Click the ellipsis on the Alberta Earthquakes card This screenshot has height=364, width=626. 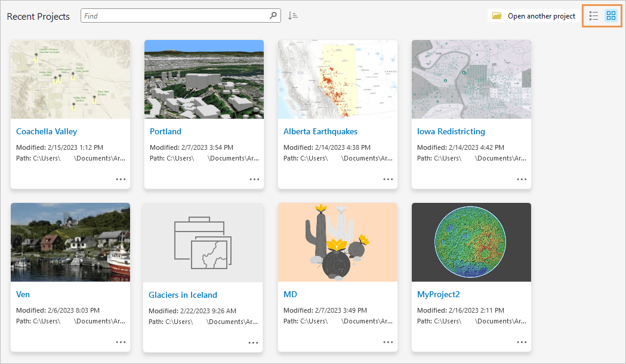[388, 178]
